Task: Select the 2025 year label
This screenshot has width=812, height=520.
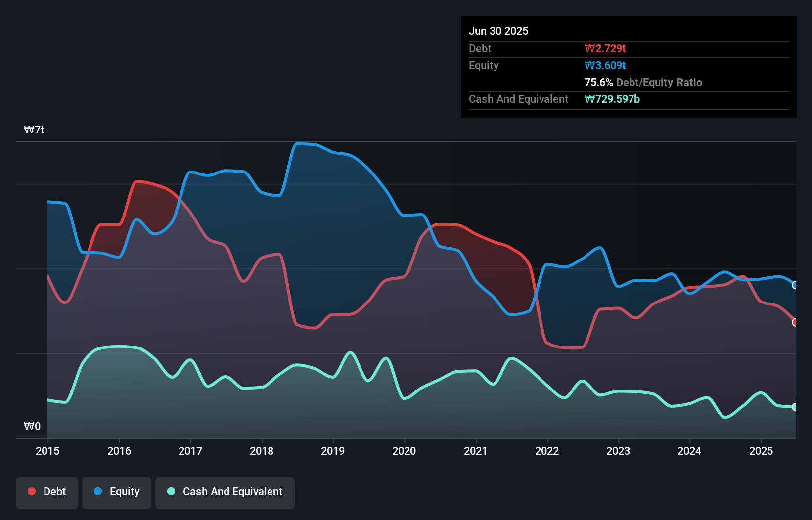Action: (x=761, y=451)
